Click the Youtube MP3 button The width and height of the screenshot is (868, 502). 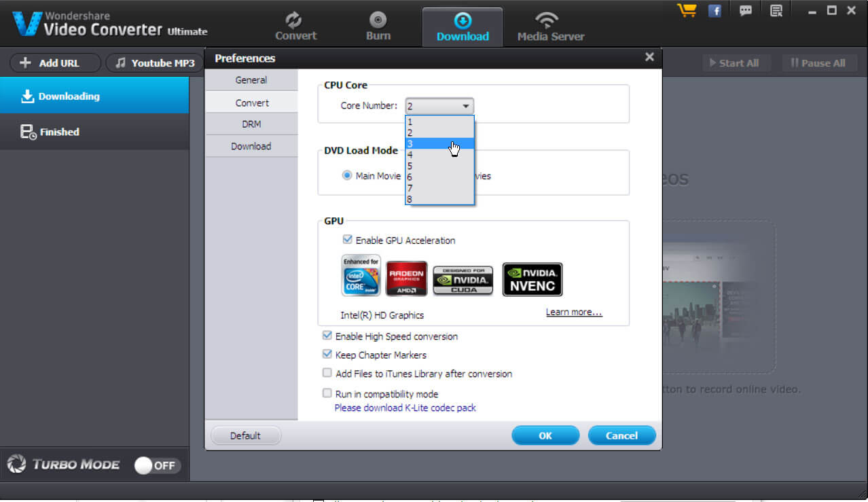(x=155, y=63)
